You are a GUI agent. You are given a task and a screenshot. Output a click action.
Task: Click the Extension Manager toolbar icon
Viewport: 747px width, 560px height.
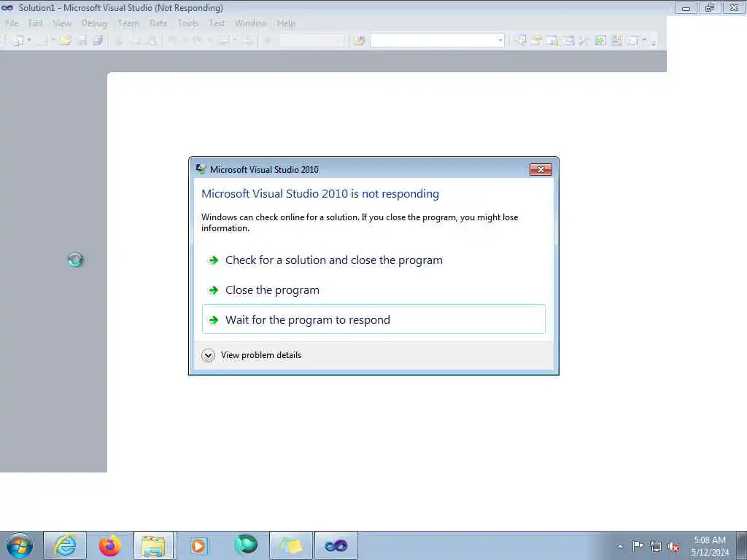point(616,41)
